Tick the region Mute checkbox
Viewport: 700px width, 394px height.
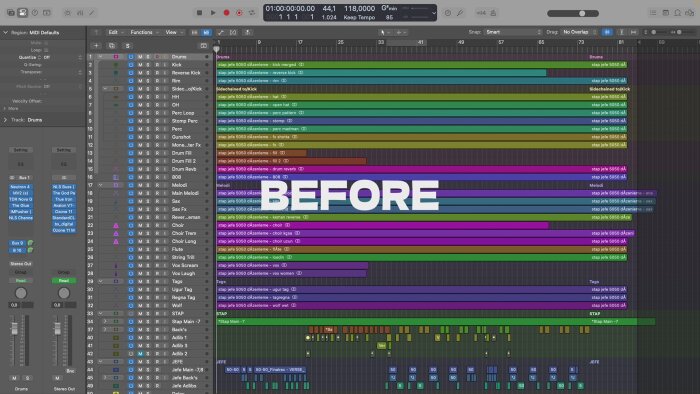click(46, 43)
